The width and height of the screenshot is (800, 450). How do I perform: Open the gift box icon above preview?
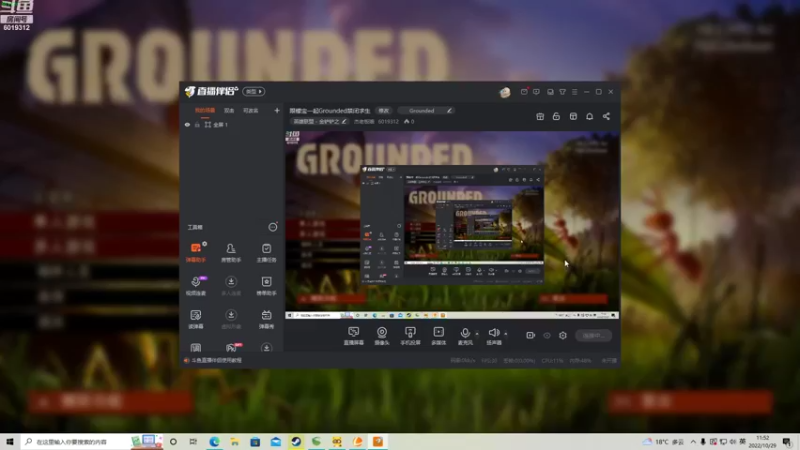540,116
